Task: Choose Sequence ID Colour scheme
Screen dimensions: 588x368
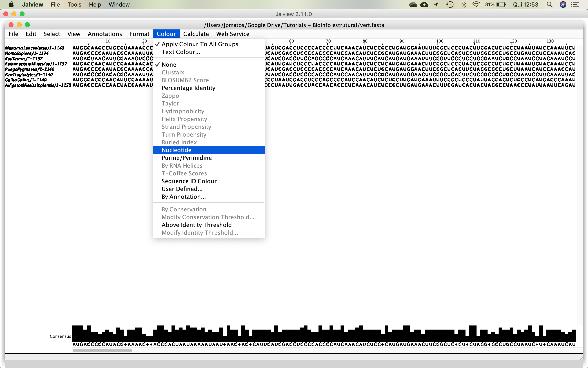Action: pos(209,181)
